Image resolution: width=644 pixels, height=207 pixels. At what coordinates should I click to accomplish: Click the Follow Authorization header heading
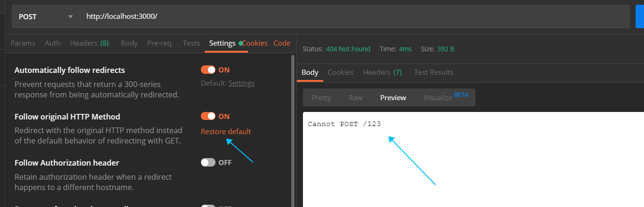67,163
